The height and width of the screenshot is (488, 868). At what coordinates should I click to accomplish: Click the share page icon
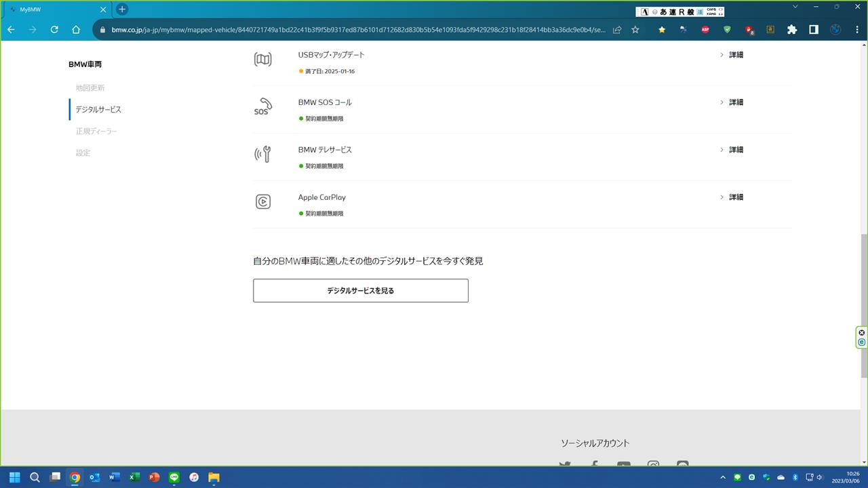[617, 30]
